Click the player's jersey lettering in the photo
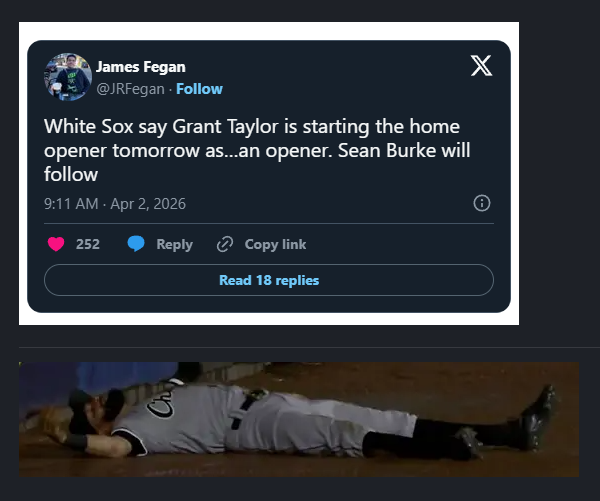600x501 pixels. click(x=161, y=406)
